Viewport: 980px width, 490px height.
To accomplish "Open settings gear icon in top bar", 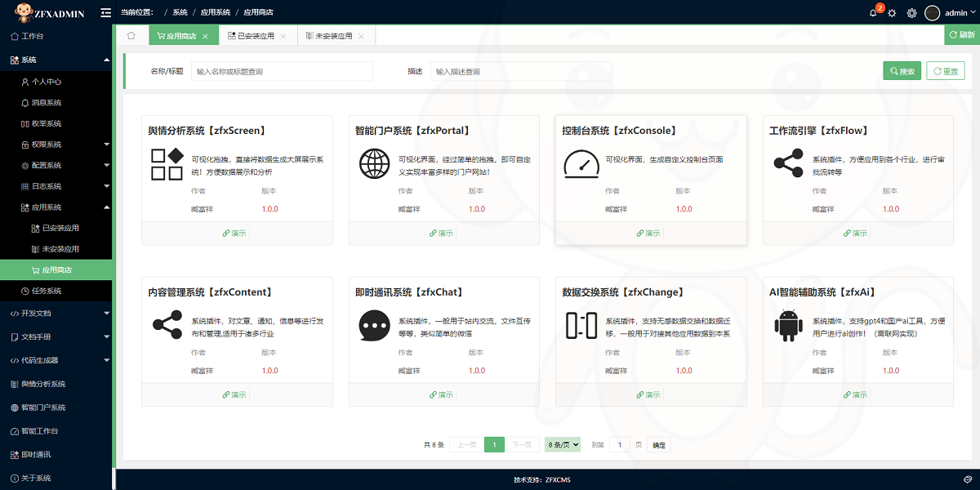I will [912, 13].
